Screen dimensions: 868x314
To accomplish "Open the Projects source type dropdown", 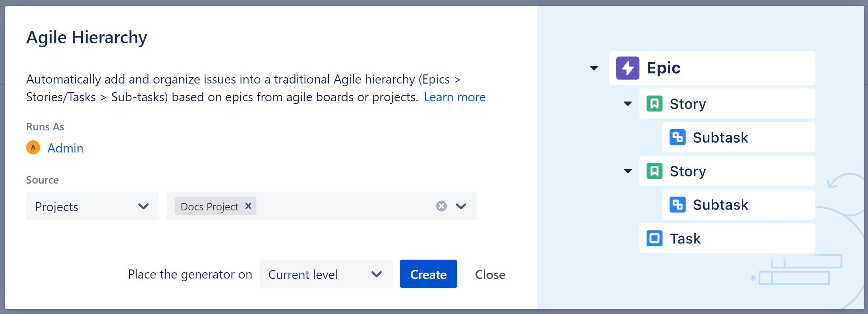I will [144, 206].
